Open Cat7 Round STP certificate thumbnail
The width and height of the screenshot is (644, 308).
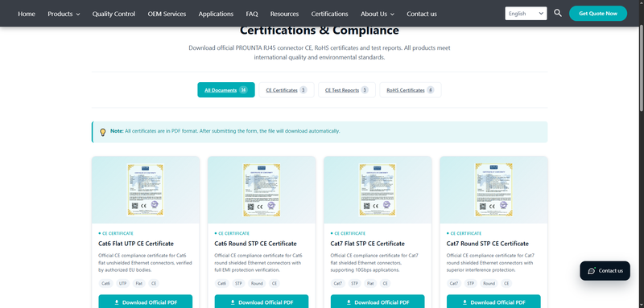point(493,190)
